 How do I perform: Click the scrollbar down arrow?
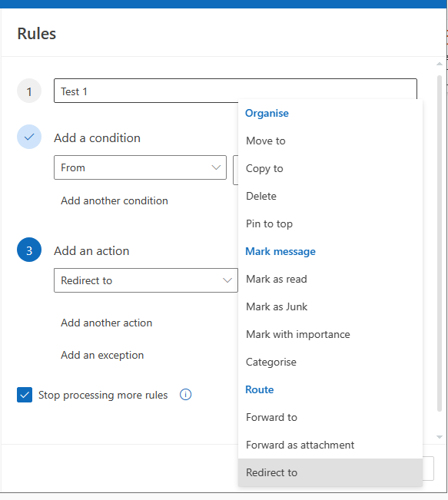(x=440, y=437)
